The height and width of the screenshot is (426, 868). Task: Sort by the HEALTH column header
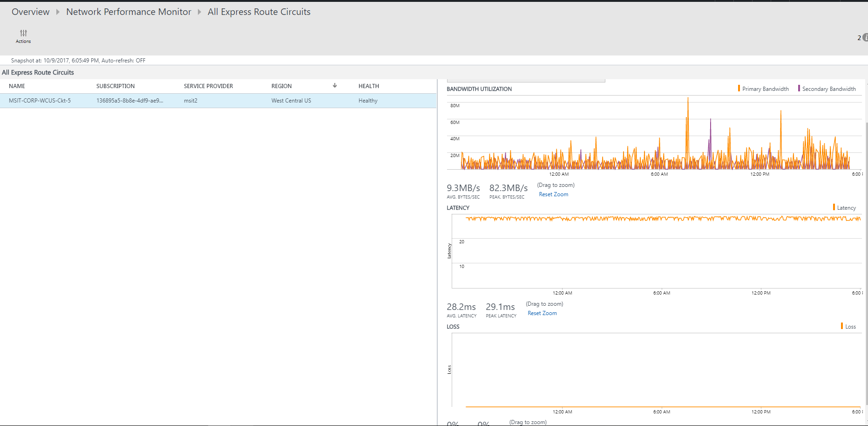[368, 86]
